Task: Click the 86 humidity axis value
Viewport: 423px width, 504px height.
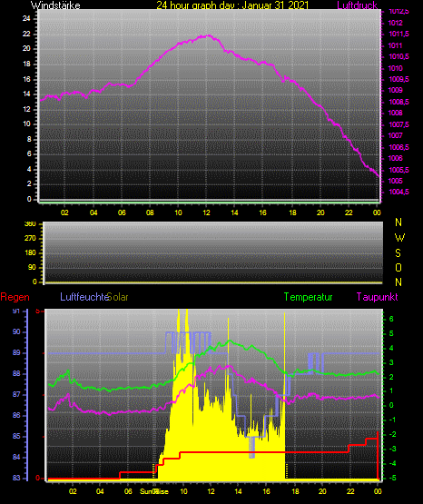Action: point(16,415)
